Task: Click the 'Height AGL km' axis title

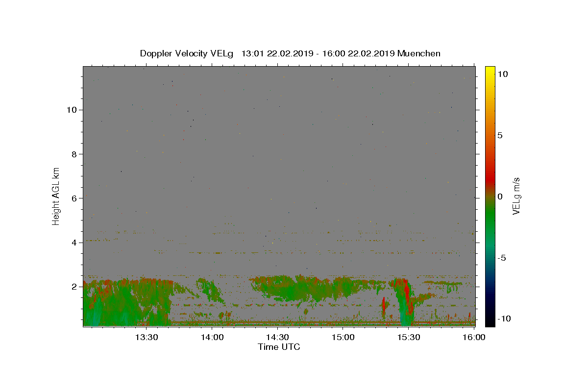Action: [56, 196]
